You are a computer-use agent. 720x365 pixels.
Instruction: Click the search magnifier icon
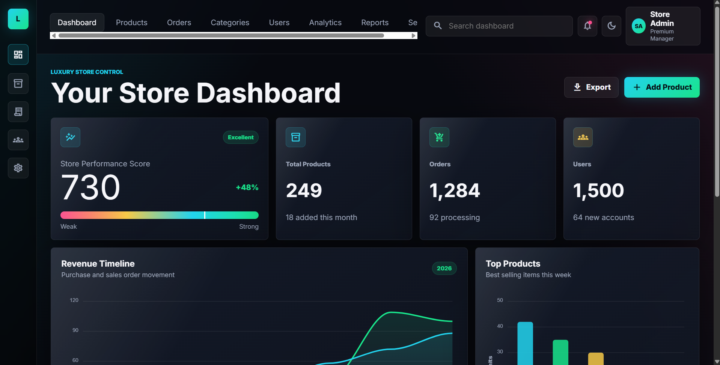pos(438,26)
